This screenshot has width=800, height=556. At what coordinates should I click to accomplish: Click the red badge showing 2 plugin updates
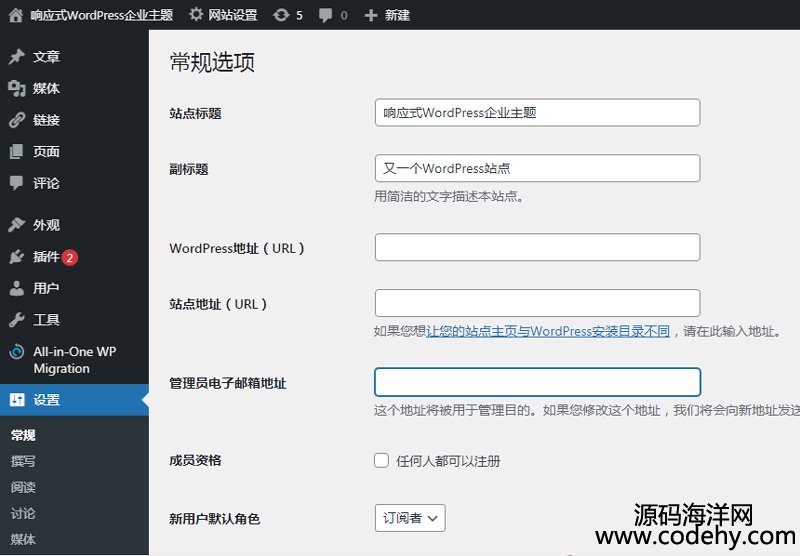[x=70, y=257]
